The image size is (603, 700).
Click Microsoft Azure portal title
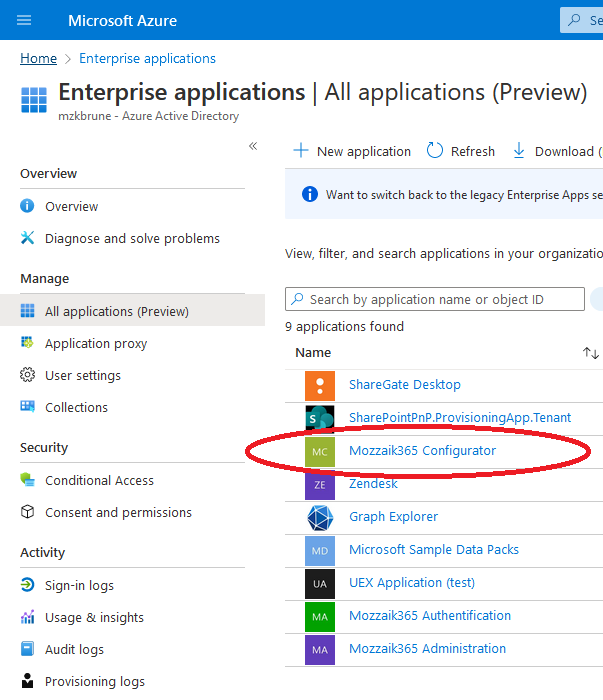click(x=122, y=21)
